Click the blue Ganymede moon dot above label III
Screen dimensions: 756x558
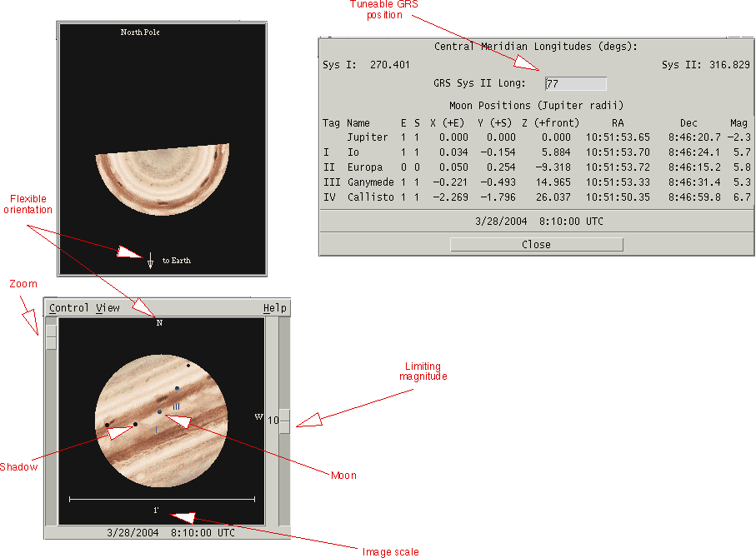177,389
